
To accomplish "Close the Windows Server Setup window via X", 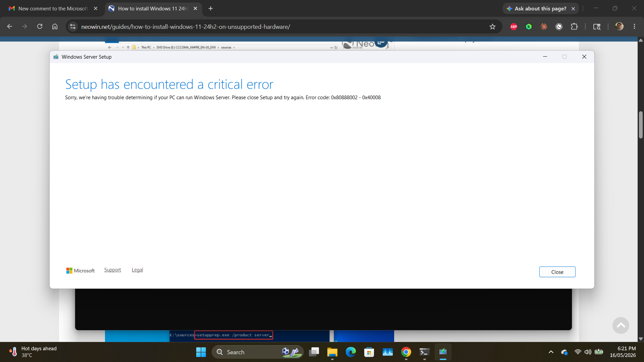I will click(x=584, y=57).
